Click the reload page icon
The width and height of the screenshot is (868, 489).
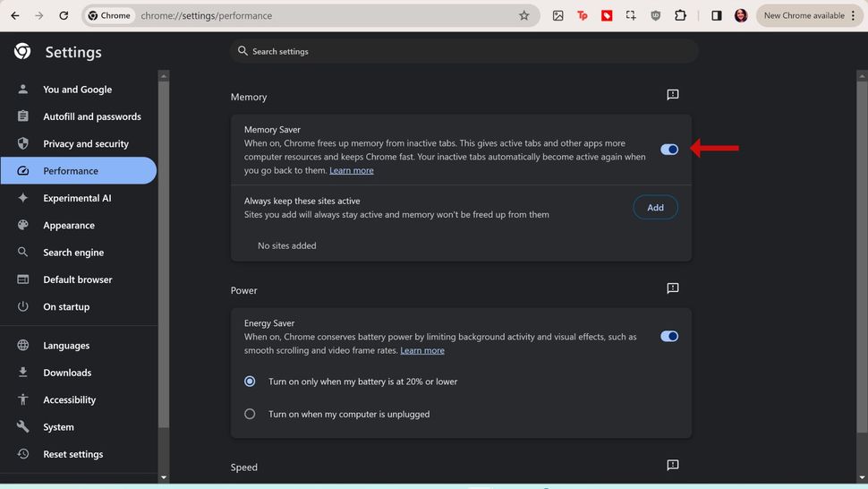click(64, 15)
